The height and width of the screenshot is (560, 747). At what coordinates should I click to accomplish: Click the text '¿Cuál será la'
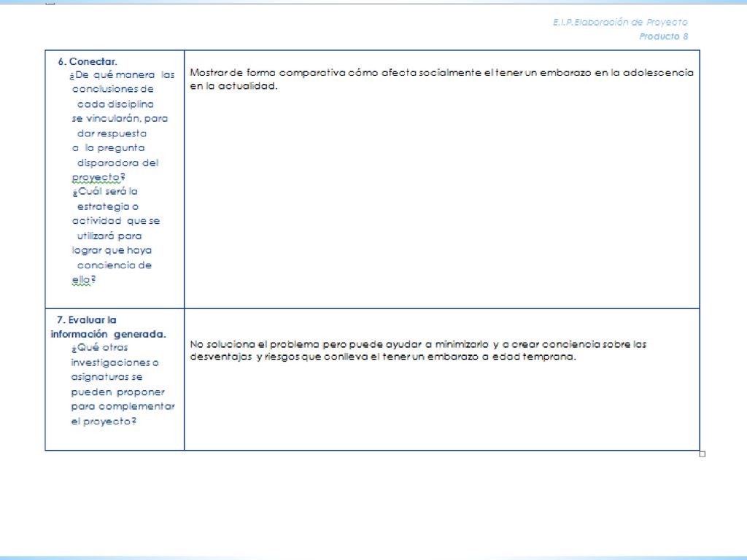point(105,192)
